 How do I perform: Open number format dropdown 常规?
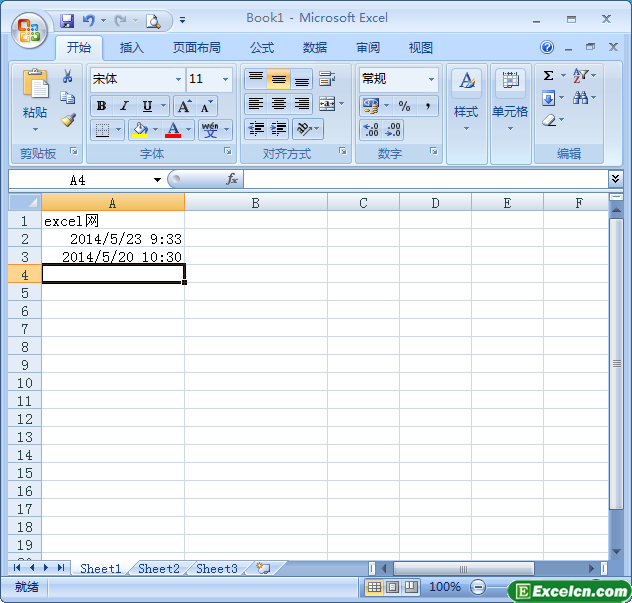pyautogui.click(x=431, y=79)
